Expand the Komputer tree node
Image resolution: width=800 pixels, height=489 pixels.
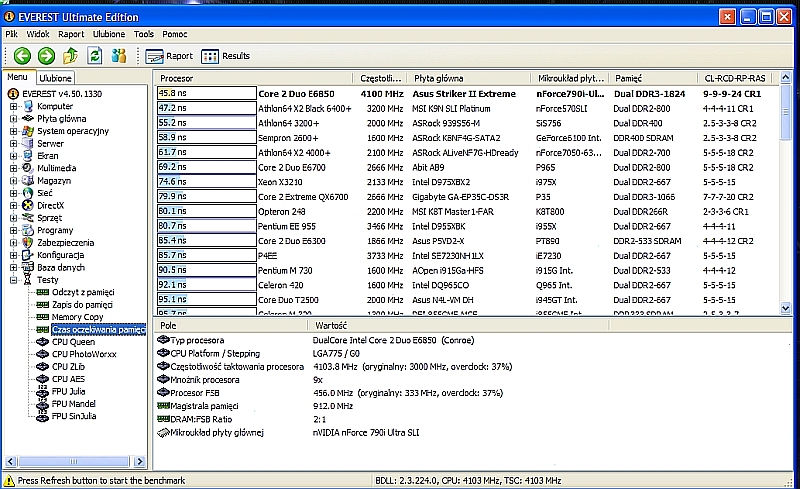click(13, 106)
